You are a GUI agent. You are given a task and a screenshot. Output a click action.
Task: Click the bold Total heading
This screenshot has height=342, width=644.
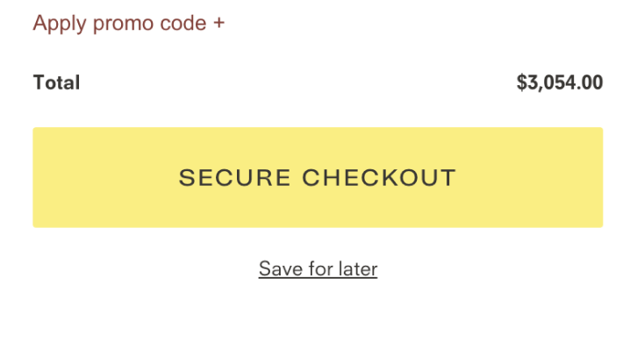click(x=57, y=82)
